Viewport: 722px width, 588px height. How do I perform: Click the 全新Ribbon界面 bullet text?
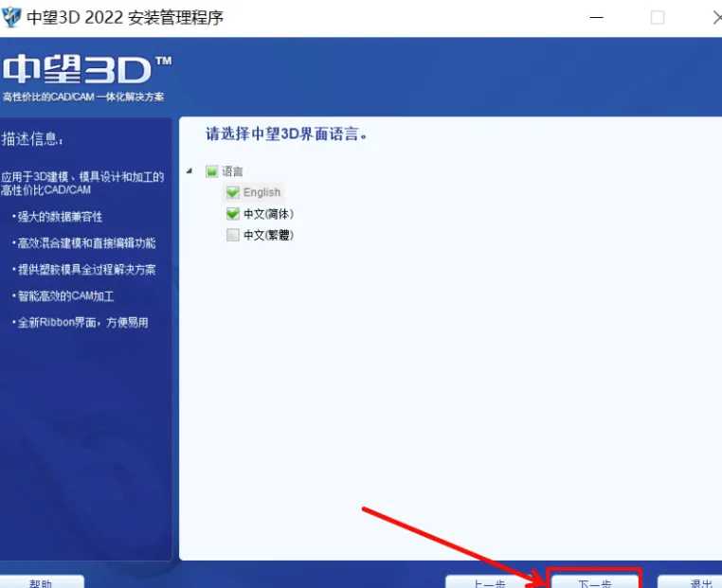(x=81, y=322)
